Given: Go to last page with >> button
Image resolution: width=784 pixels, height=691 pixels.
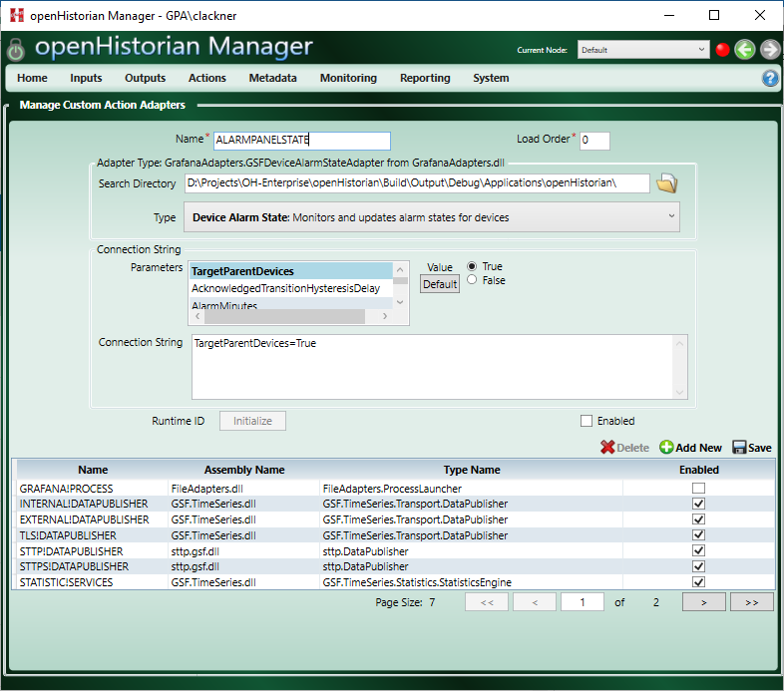Looking at the screenshot, I should tap(751, 602).
